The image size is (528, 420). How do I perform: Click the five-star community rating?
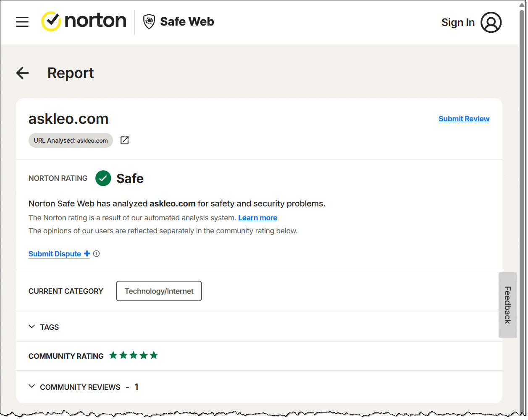(x=134, y=355)
